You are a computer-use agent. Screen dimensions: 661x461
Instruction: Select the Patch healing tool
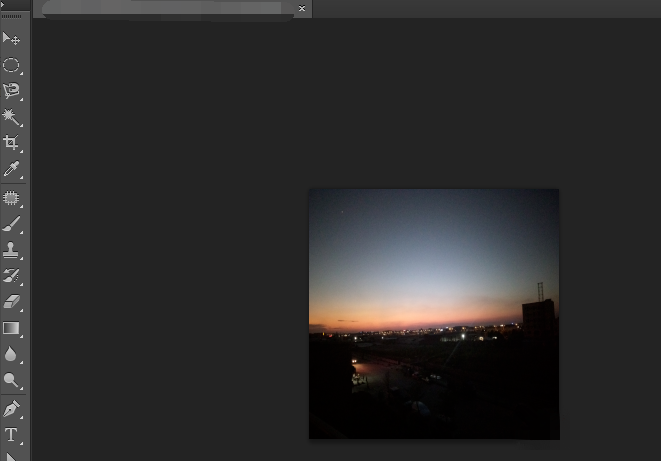pos(11,198)
